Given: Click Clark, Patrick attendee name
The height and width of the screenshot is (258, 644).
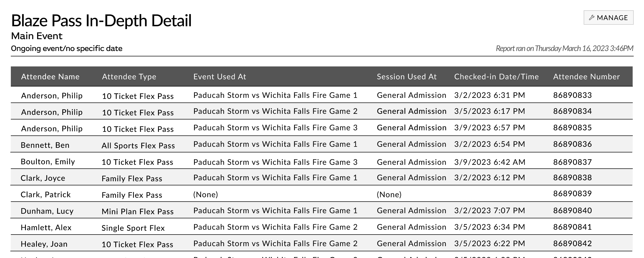Looking at the screenshot, I should click(x=46, y=194).
